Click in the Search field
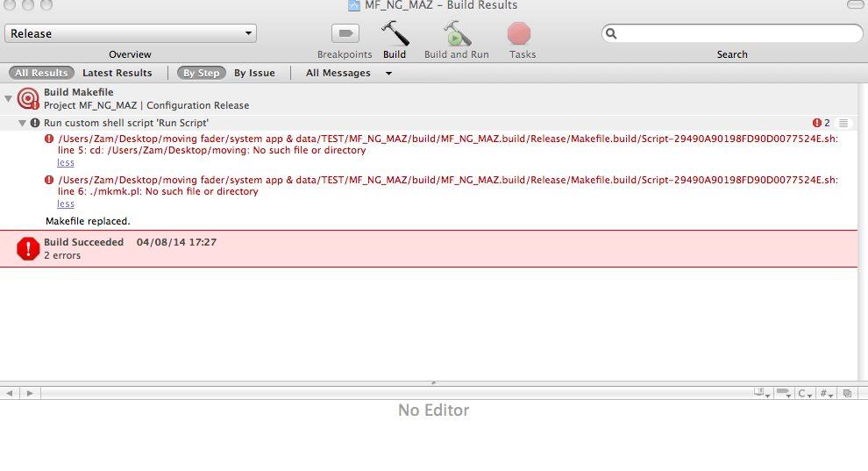 tap(736, 33)
